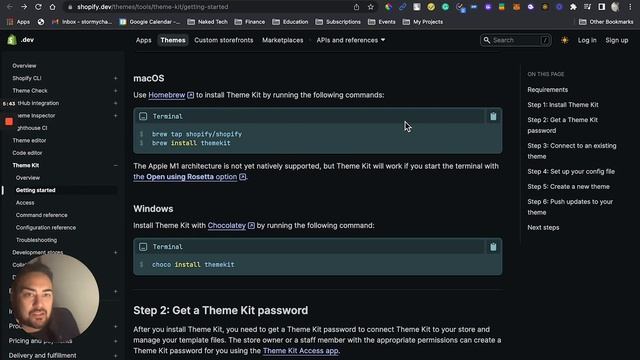The width and height of the screenshot is (640, 360).
Task: Copy the choco install command with clipboard icon
Action: pyautogui.click(x=493, y=247)
